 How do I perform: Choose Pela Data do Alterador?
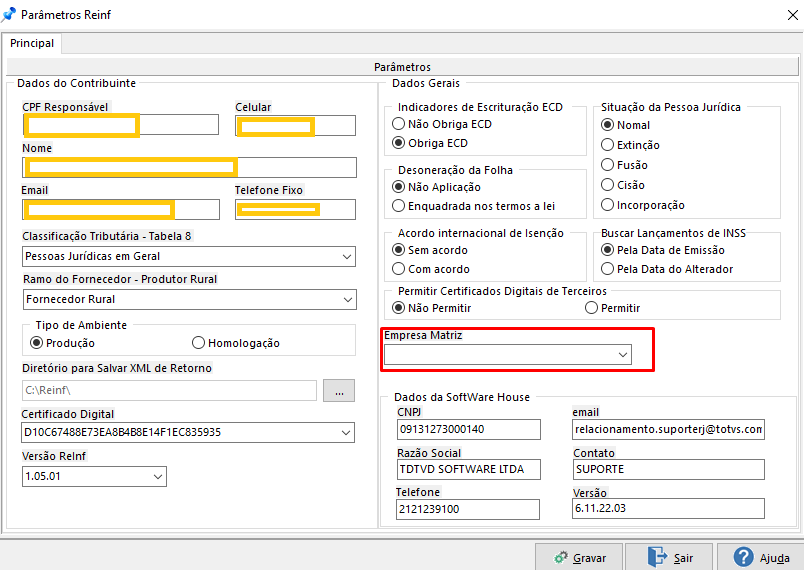607,269
